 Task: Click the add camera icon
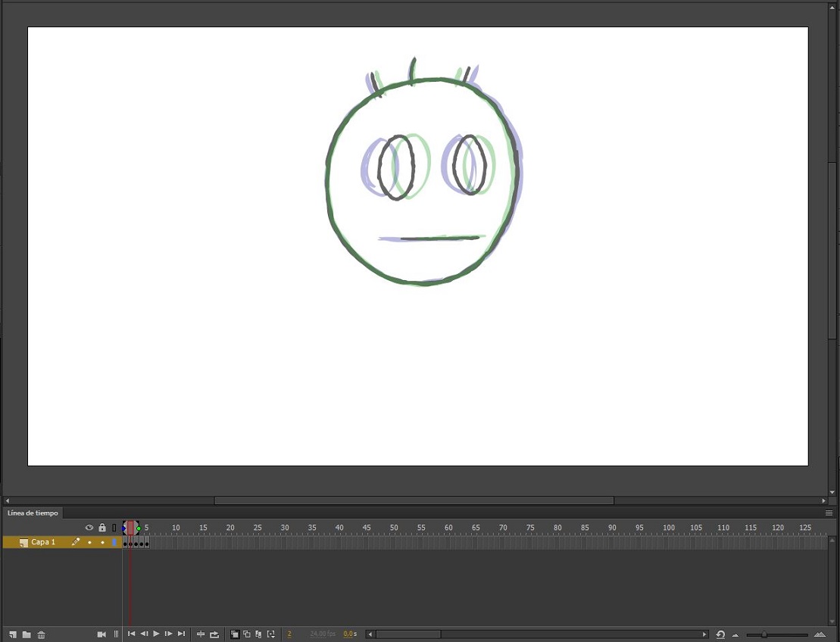101,634
